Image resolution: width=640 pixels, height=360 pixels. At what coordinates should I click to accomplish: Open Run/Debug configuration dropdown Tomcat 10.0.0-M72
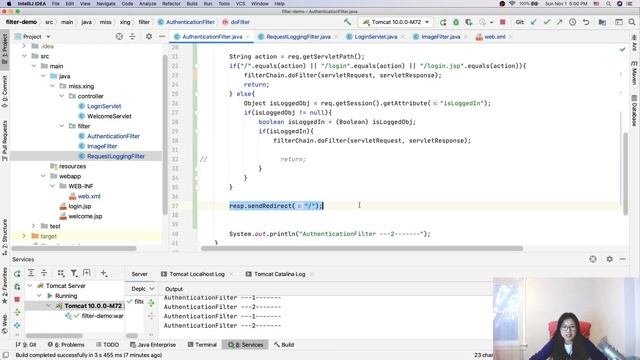coord(396,22)
